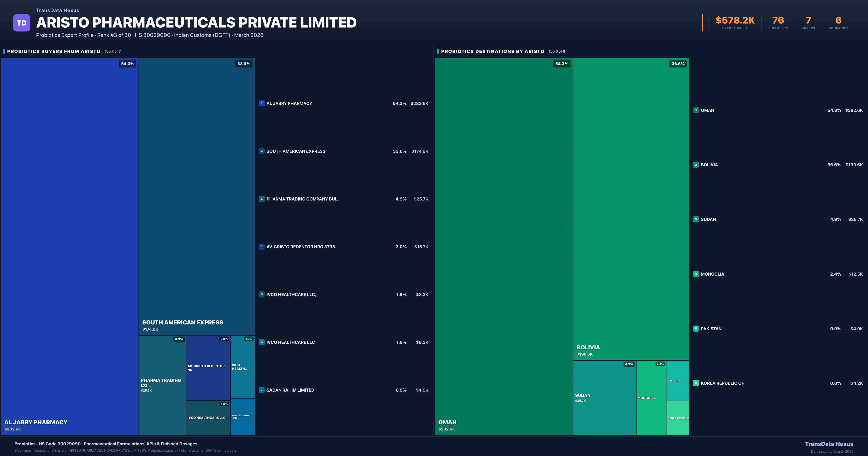Viewport: 868px width, 456px height.
Task: Click rank badge 6 beside KOREA, REPUBLIC OF
Action: click(696, 383)
